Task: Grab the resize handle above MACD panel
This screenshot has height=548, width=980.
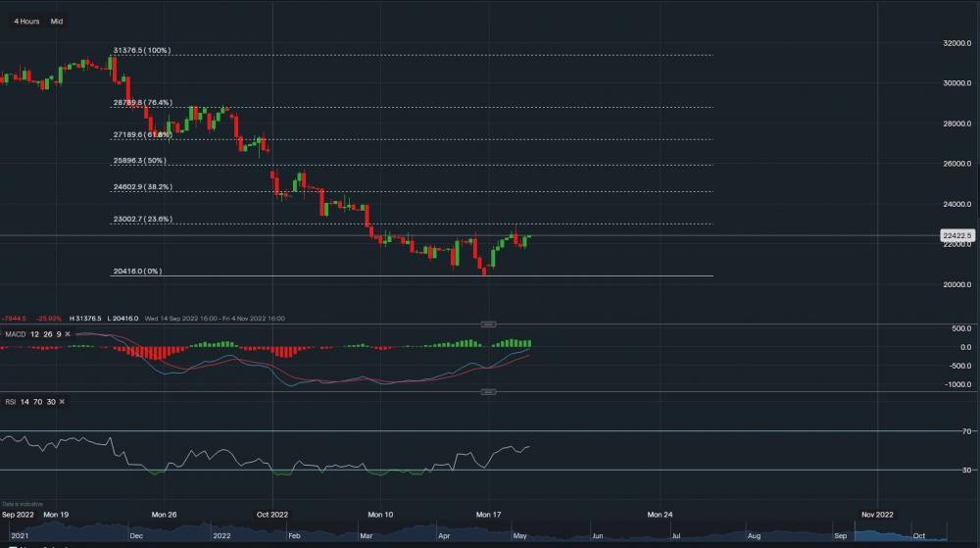Action: (489, 324)
